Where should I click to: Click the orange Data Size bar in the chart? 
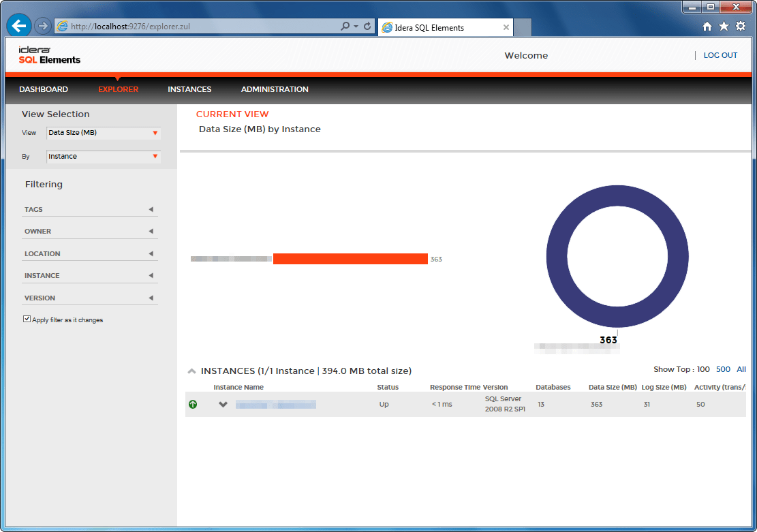pos(350,259)
